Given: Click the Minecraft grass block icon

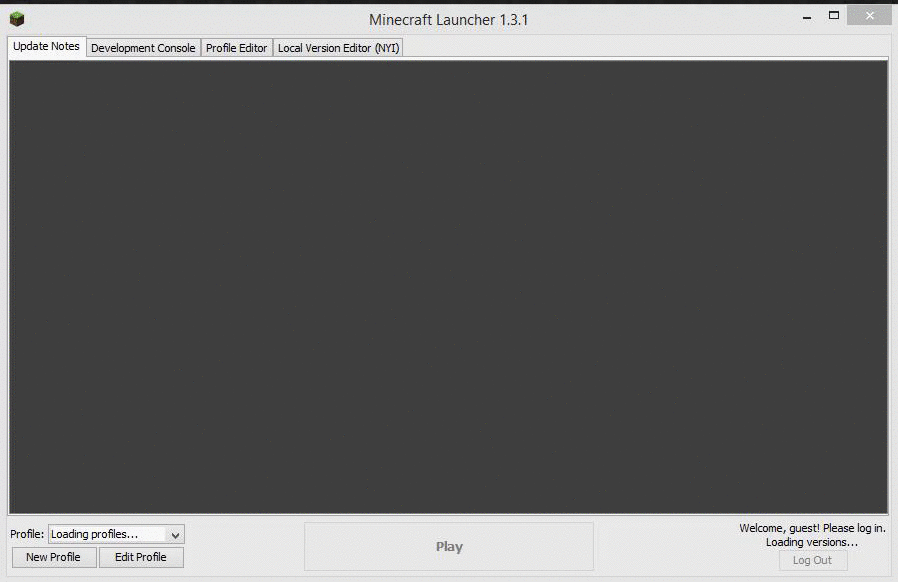Looking at the screenshot, I should (x=17, y=19).
